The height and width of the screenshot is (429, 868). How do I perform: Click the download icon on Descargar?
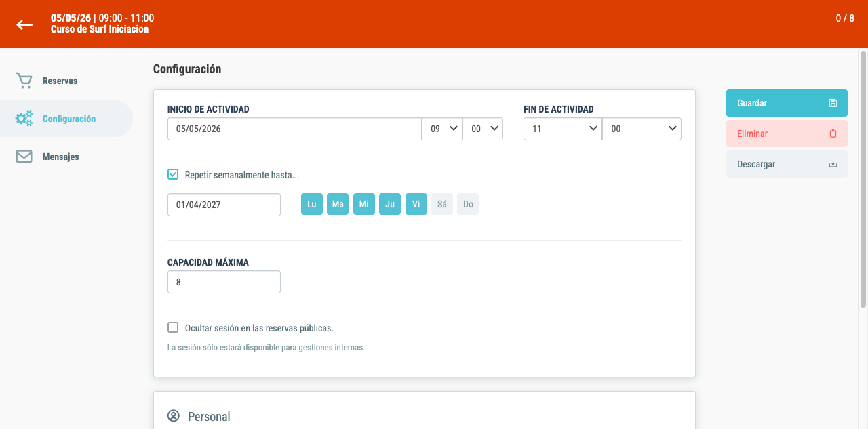coord(833,164)
